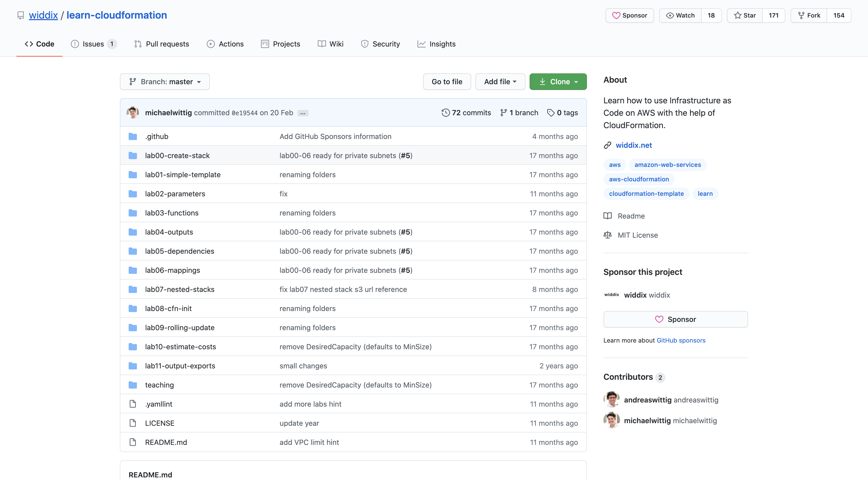Click the lab07-nested-stacks folder icon
Viewport: 868px width, 480px height.
point(133,289)
